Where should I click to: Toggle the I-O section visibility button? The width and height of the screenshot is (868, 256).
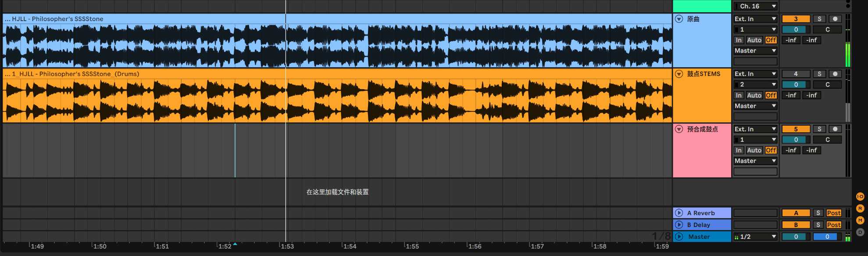coord(860,197)
